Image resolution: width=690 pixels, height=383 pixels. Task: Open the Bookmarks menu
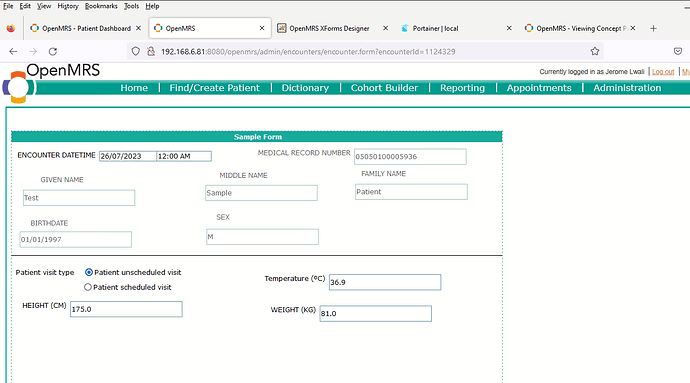click(x=101, y=6)
